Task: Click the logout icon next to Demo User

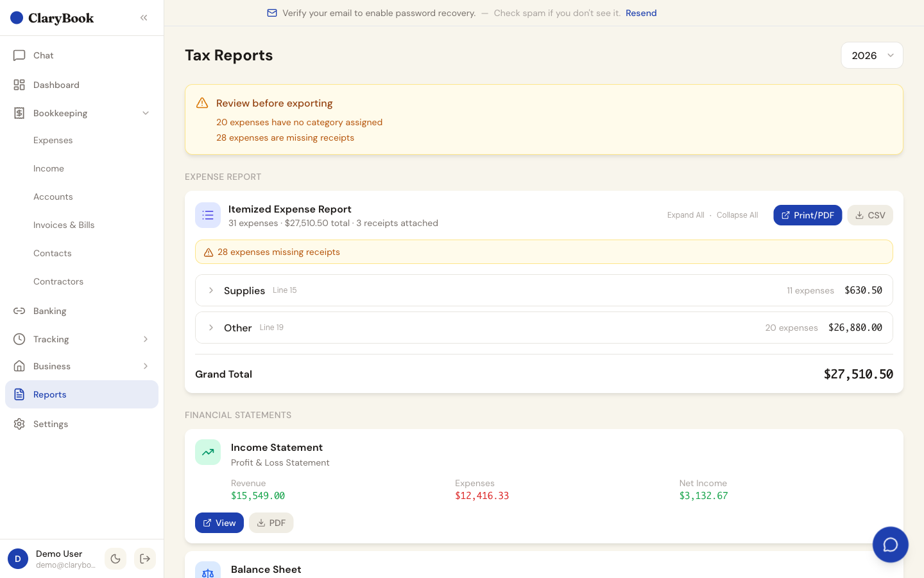Action: pos(145,559)
